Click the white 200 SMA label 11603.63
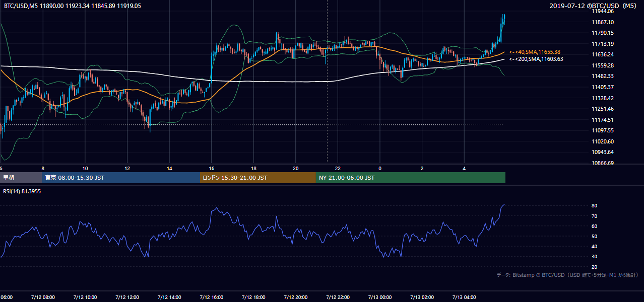 (x=536, y=59)
